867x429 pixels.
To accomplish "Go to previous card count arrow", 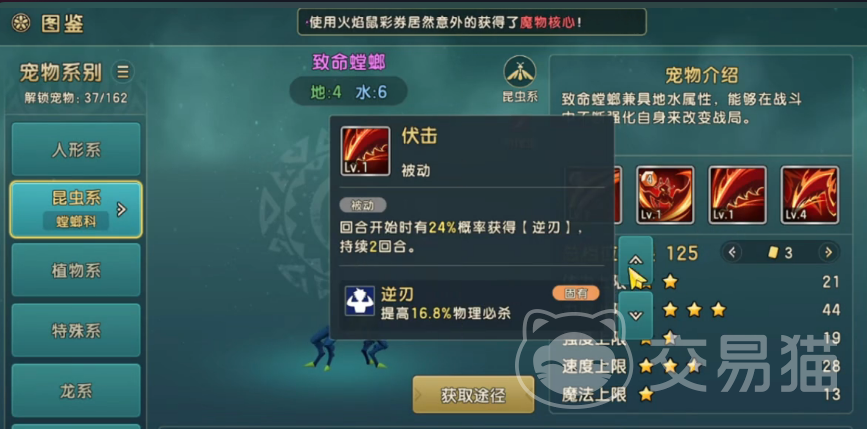I will pyautogui.click(x=732, y=253).
